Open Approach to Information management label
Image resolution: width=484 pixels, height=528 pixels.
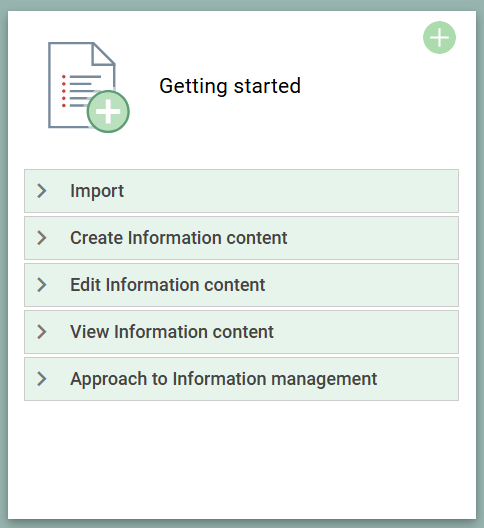point(224,379)
